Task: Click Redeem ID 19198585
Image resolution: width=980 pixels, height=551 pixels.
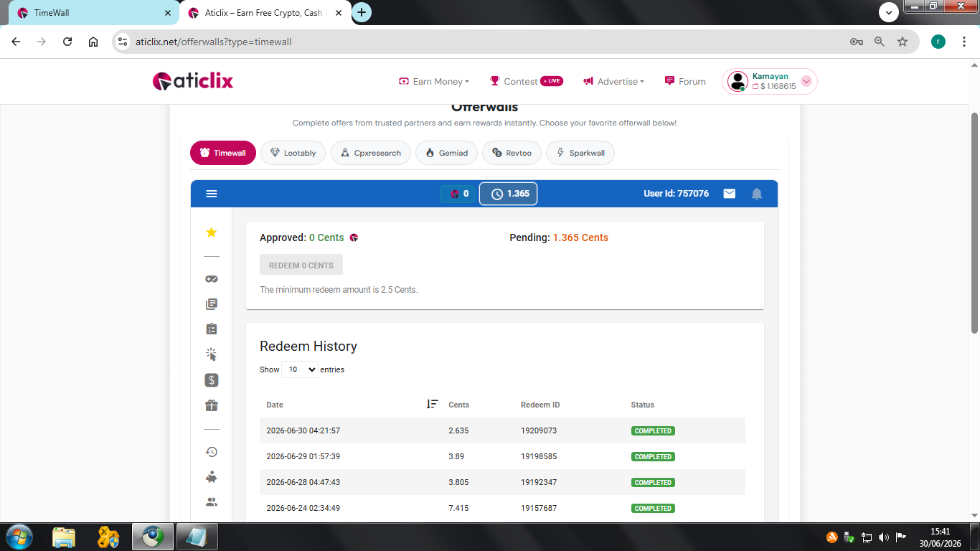Action: pos(539,457)
